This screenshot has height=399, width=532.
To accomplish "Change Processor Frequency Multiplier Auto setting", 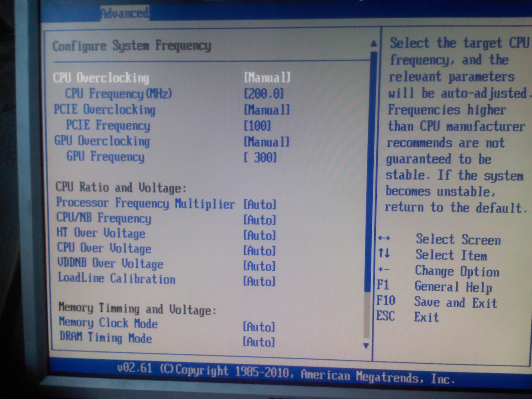I will point(259,205).
